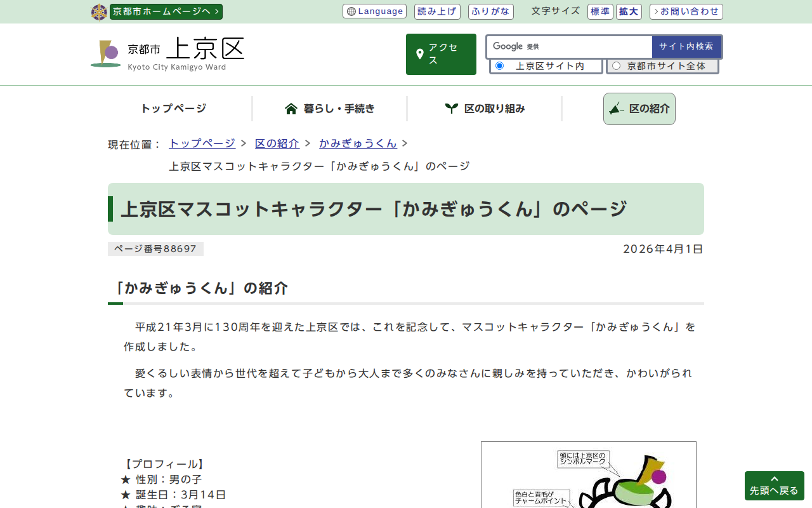Click the 誕生日：3月14日 profile line

coord(173,495)
